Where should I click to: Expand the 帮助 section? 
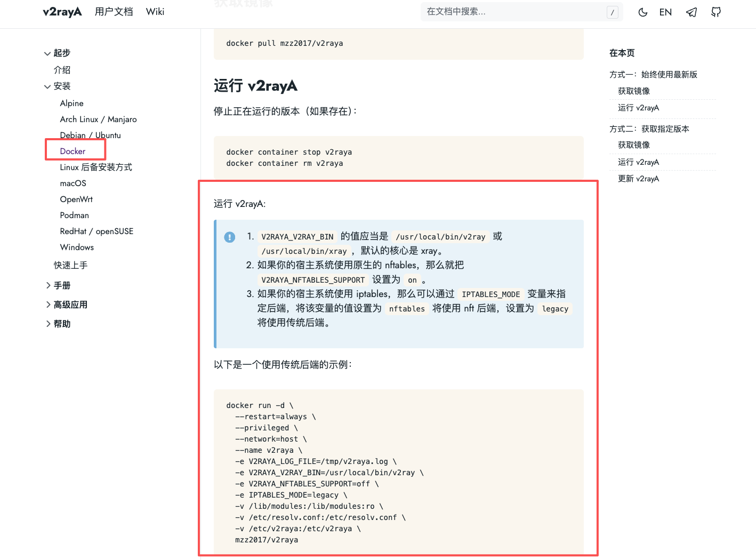click(x=49, y=324)
